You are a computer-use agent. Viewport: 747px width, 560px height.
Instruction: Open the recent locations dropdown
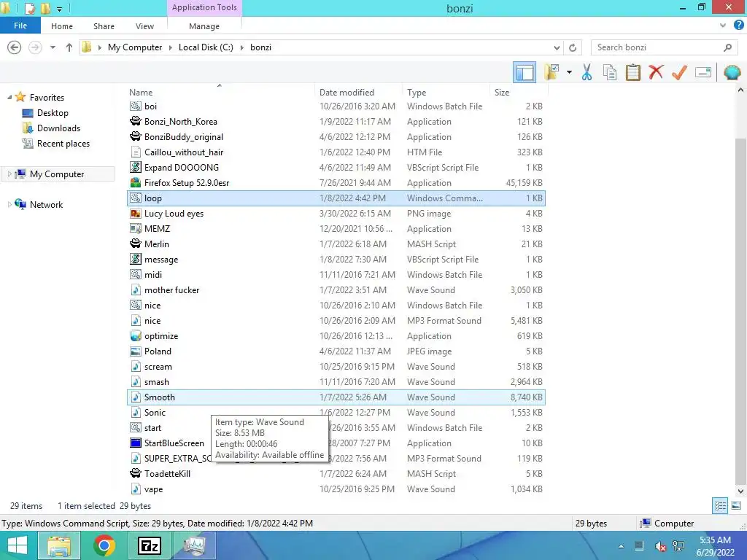tap(53, 47)
